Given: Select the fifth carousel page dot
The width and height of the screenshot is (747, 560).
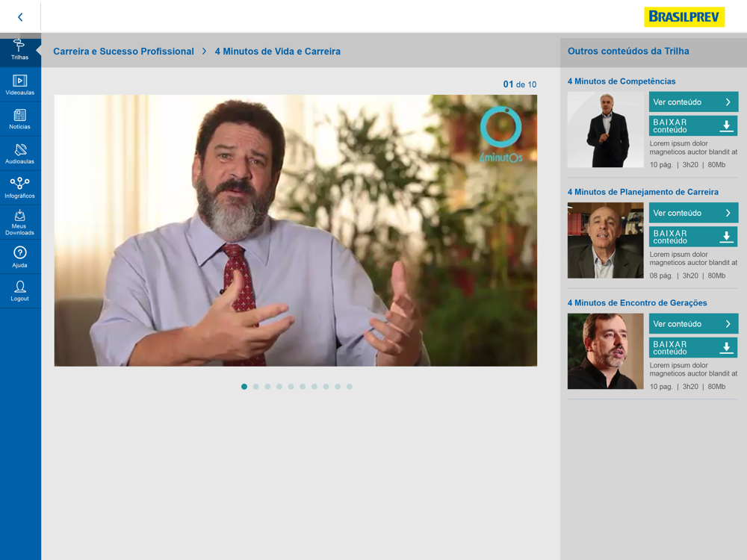Looking at the screenshot, I should [x=291, y=387].
